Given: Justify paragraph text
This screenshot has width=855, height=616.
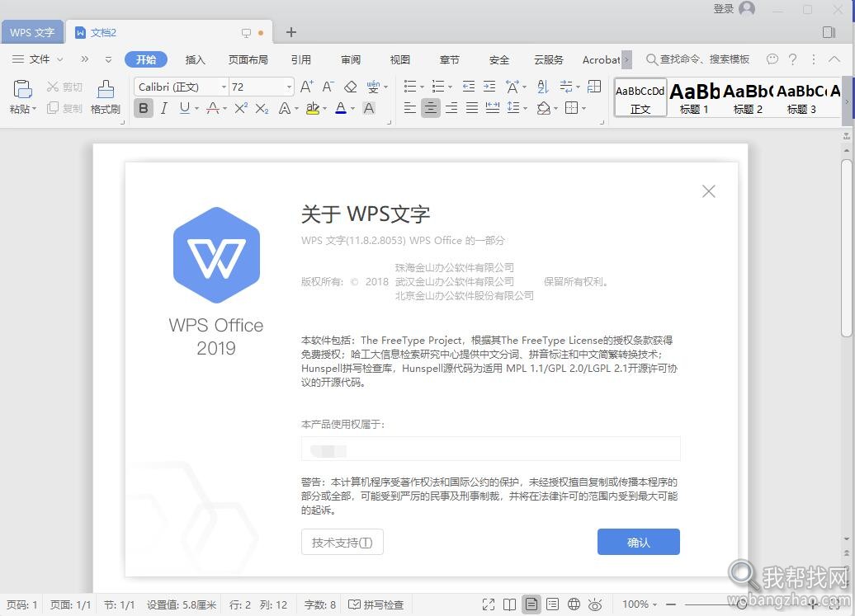Looking at the screenshot, I should [472, 108].
